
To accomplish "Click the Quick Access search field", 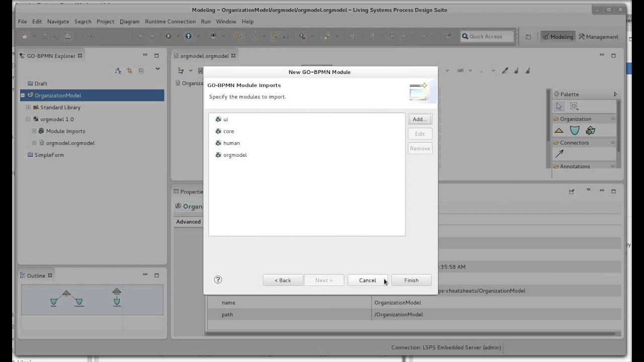I will 487,36.
